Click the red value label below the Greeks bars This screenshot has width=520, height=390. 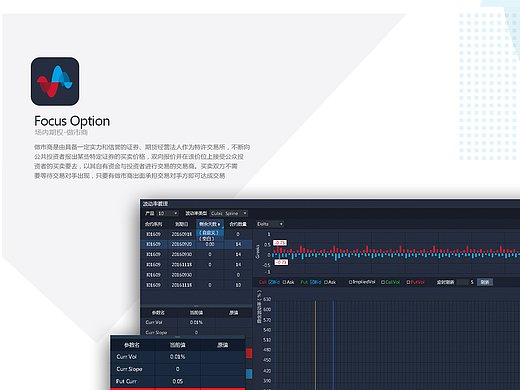(281, 262)
